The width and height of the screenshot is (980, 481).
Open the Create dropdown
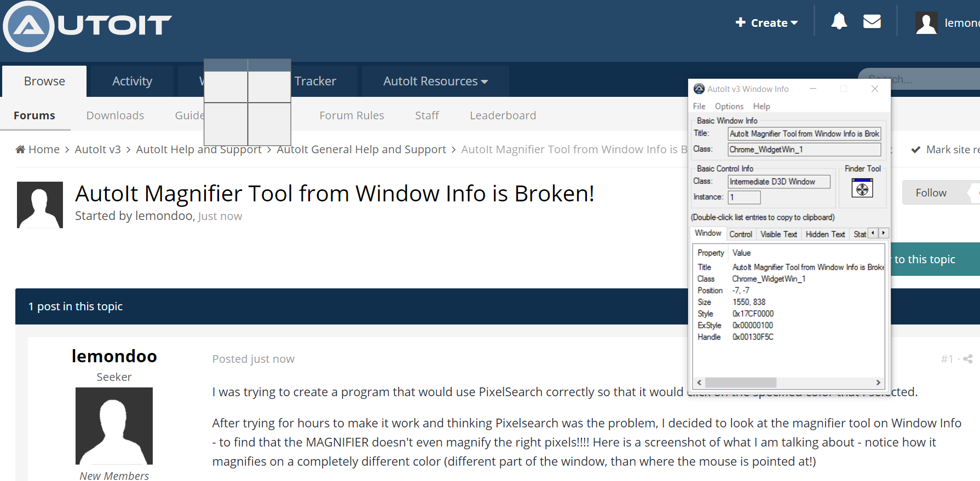pos(766,22)
